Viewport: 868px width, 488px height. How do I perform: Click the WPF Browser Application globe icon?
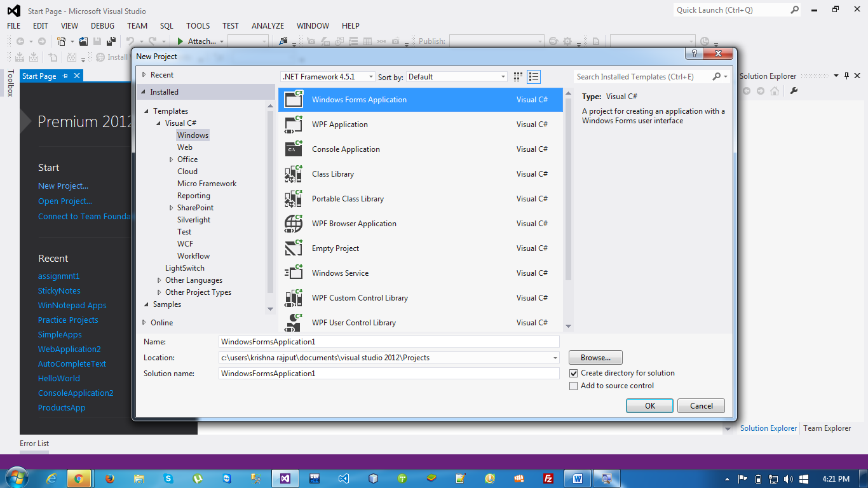293,223
